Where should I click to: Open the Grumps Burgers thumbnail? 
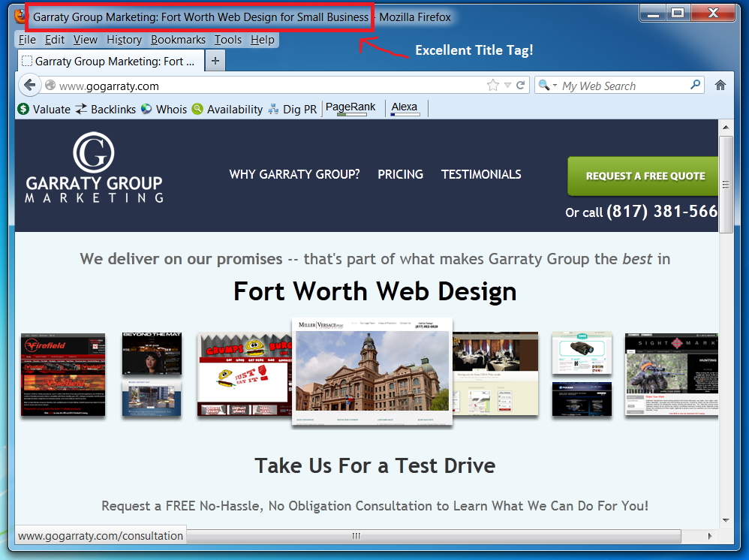click(x=245, y=375)
